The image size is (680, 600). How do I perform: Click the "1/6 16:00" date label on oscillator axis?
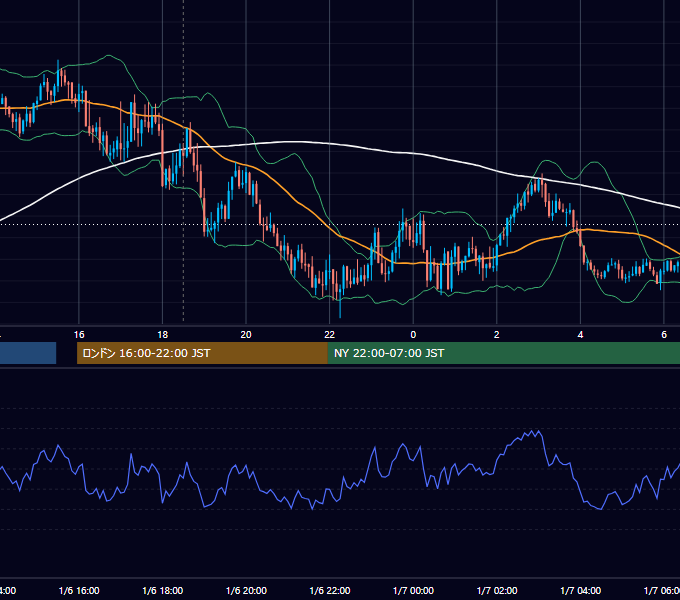[x=79, y=590]
